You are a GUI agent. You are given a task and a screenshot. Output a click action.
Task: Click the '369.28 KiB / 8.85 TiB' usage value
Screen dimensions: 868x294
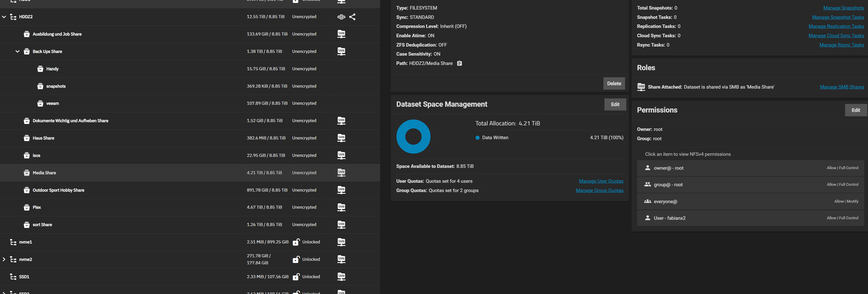click(x=267, y=86)
